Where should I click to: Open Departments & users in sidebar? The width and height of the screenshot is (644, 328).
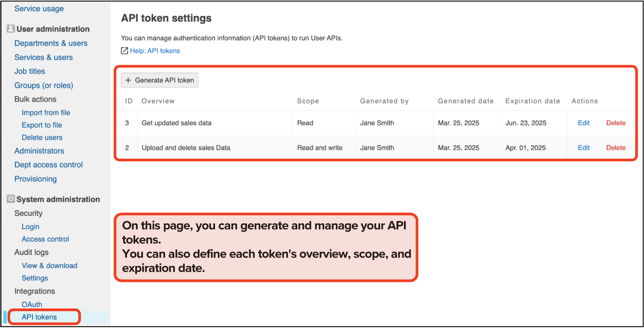click(51, 43)
